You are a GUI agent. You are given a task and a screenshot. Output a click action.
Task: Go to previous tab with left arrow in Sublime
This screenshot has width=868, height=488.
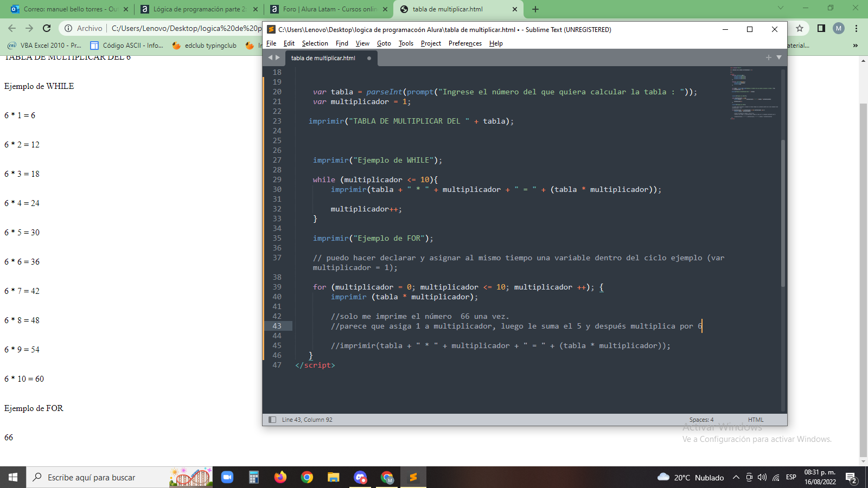tap(270, 57)
